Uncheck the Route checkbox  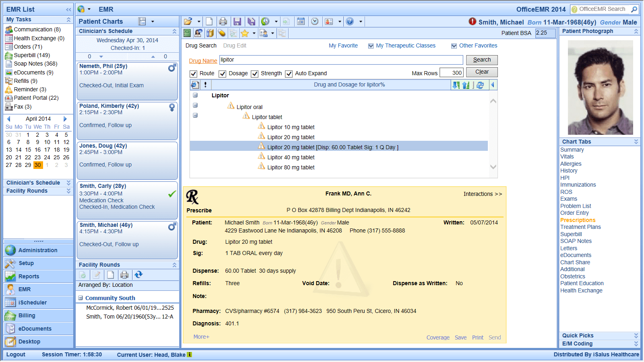(194, 74)
